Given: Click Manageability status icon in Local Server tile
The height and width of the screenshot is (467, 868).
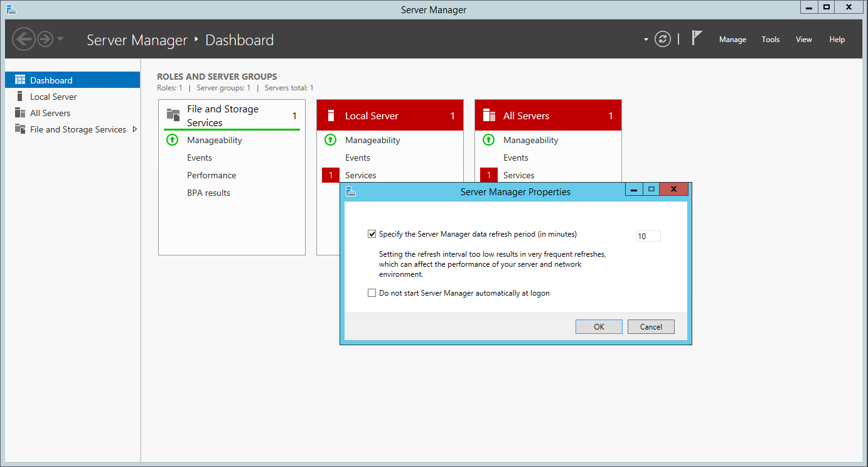Looking at the screenshot, I should point(331,140).
